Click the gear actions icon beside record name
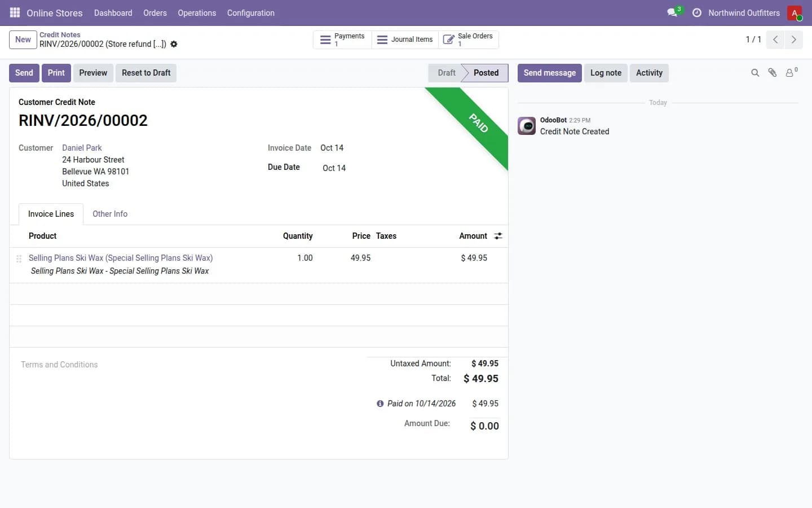This screenshot has height=508, width=812. pos(174,44)
